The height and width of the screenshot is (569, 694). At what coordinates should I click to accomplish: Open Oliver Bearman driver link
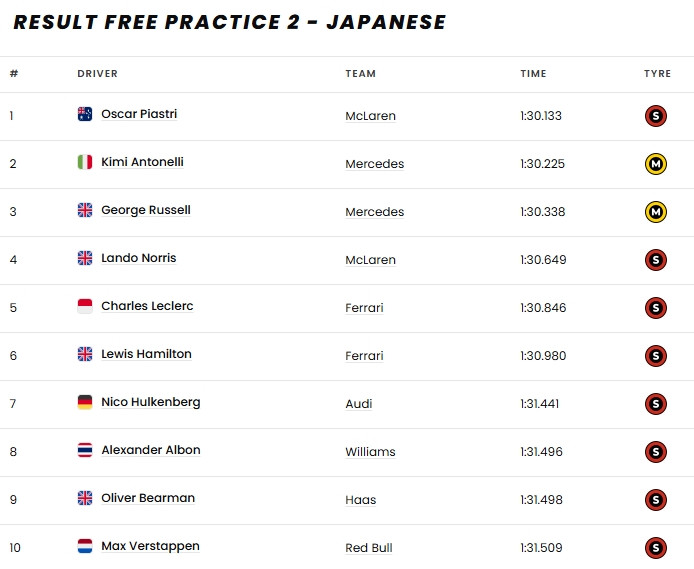pos(148,498)
